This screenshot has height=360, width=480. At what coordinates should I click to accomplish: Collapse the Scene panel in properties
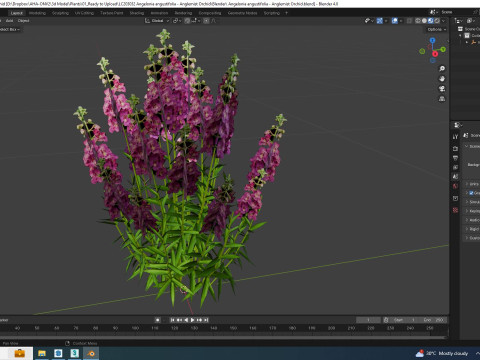466,146
